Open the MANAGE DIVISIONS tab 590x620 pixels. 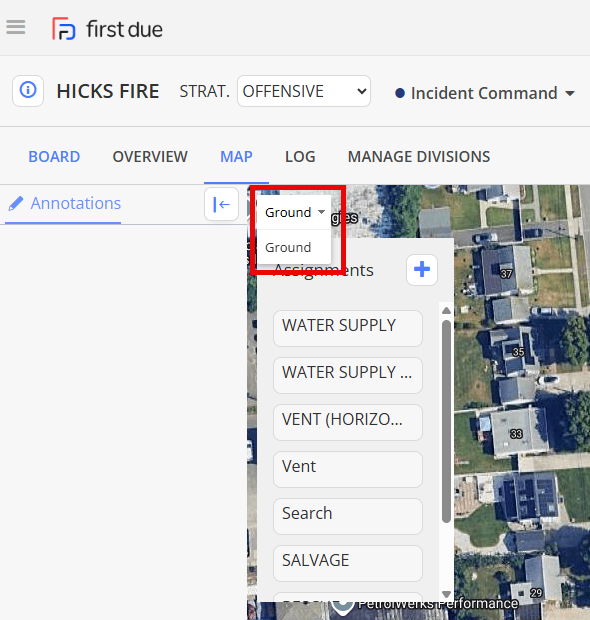click(419, 157)
